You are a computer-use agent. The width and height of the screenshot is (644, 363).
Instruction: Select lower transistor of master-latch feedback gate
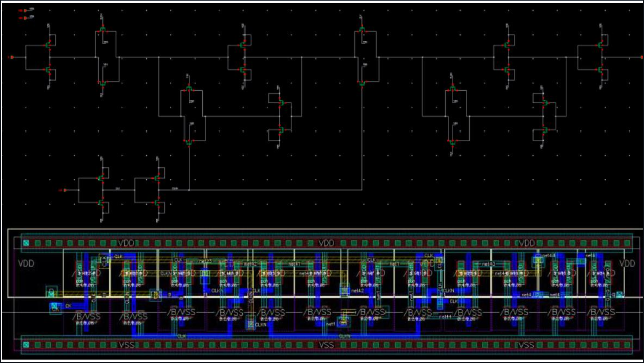click(x=188, y=143)
